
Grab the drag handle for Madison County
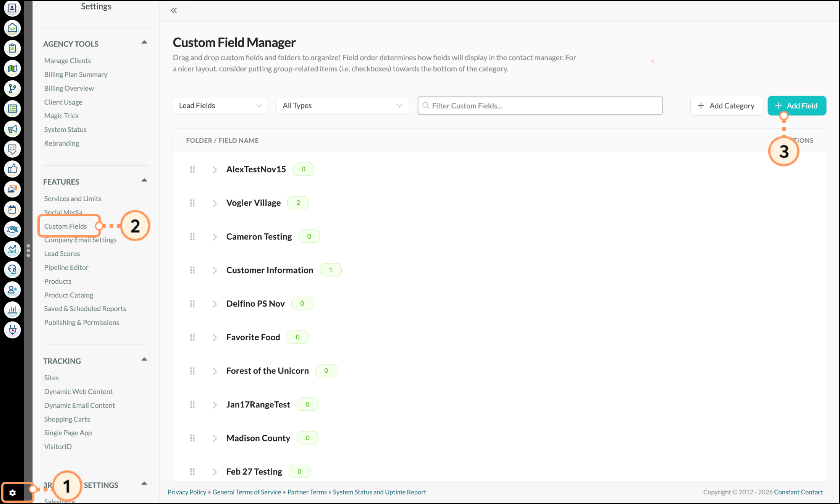point(192,438)
